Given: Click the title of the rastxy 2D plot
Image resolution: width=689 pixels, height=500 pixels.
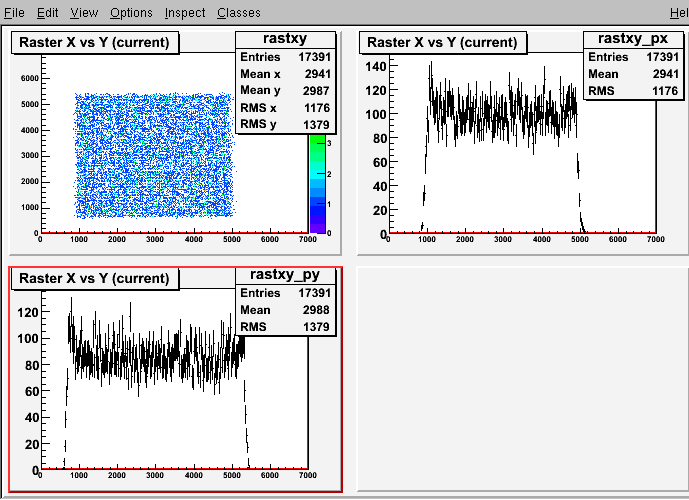Looking at the screenshot, I should point(94,43).
